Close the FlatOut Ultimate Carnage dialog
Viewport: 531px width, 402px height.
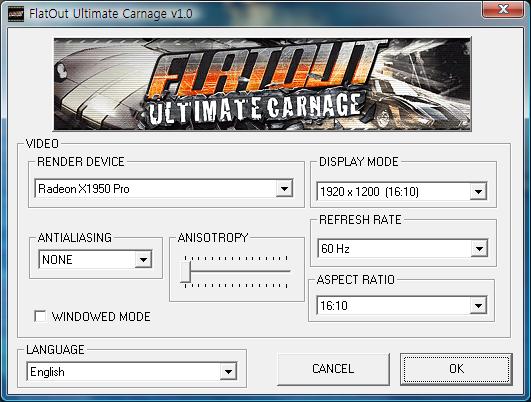(503, 9)
